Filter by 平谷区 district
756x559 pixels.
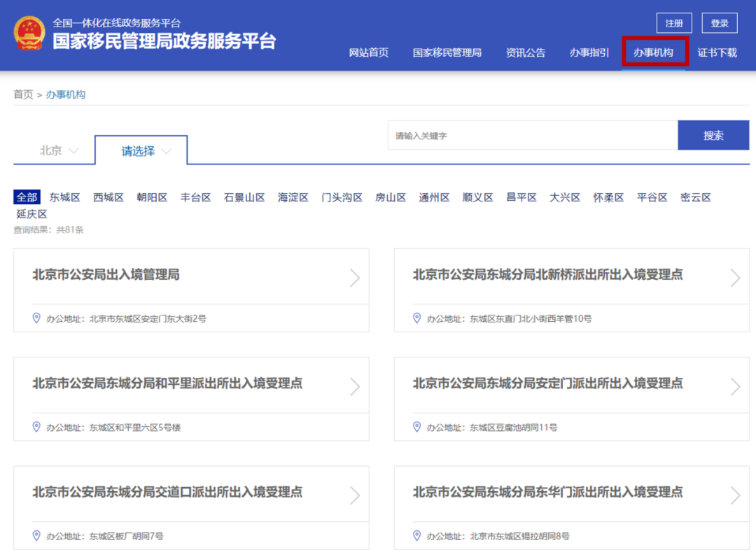[652, 197]
